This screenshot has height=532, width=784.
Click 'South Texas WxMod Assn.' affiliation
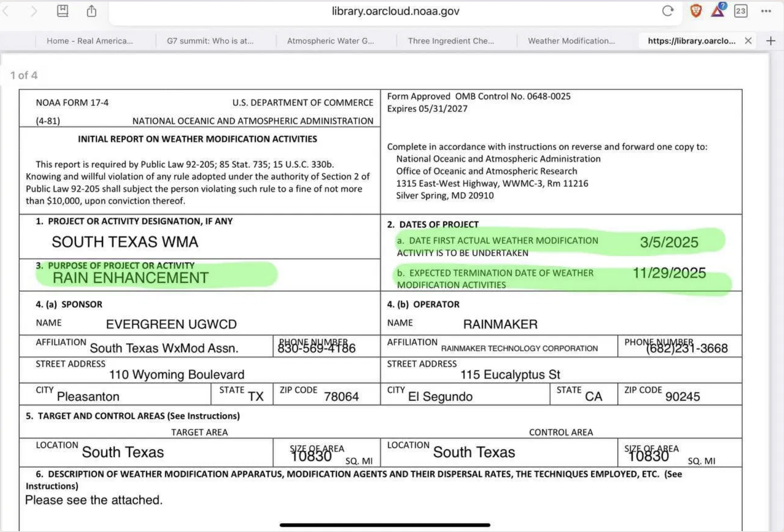pos(164,348)
